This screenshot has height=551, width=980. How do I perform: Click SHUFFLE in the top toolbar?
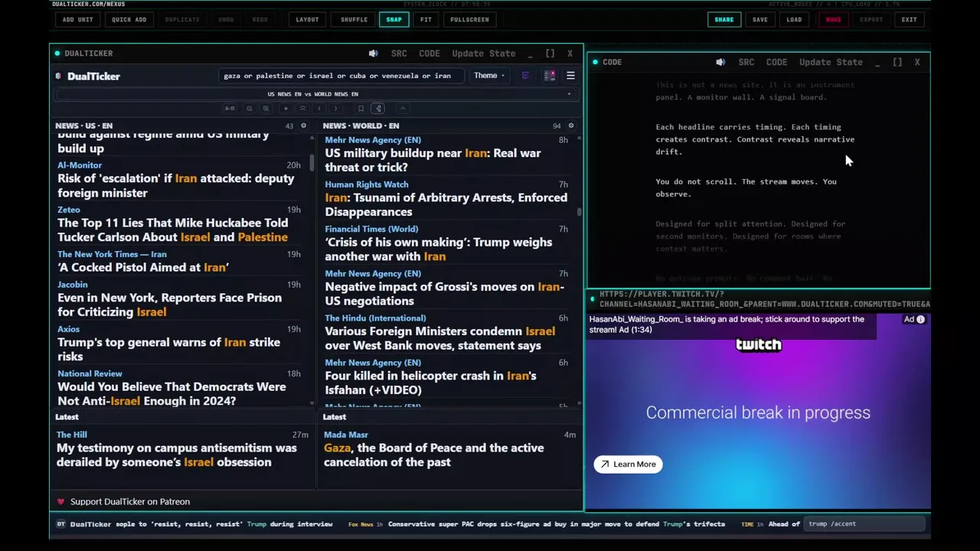[x=354, y=20]
